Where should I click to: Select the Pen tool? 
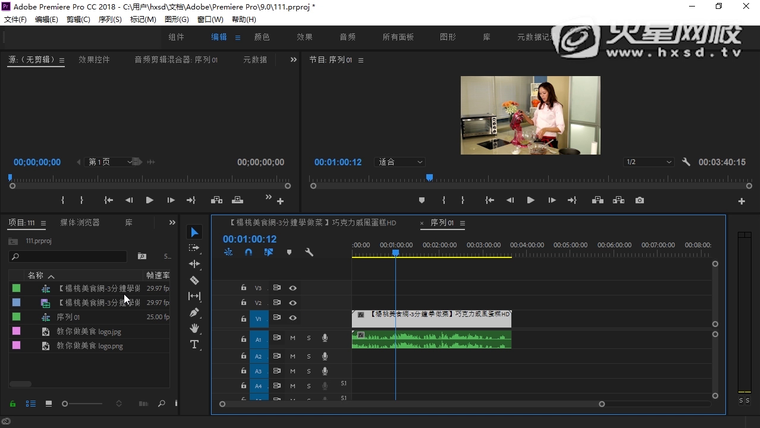(x=195, y=313)
